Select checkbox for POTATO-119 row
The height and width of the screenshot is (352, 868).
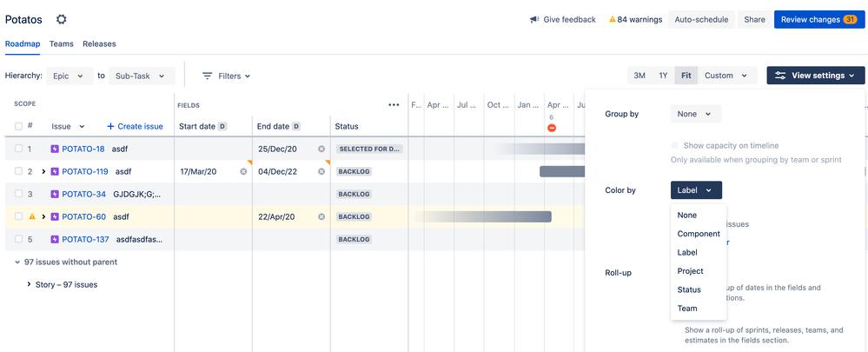(19, 171)
